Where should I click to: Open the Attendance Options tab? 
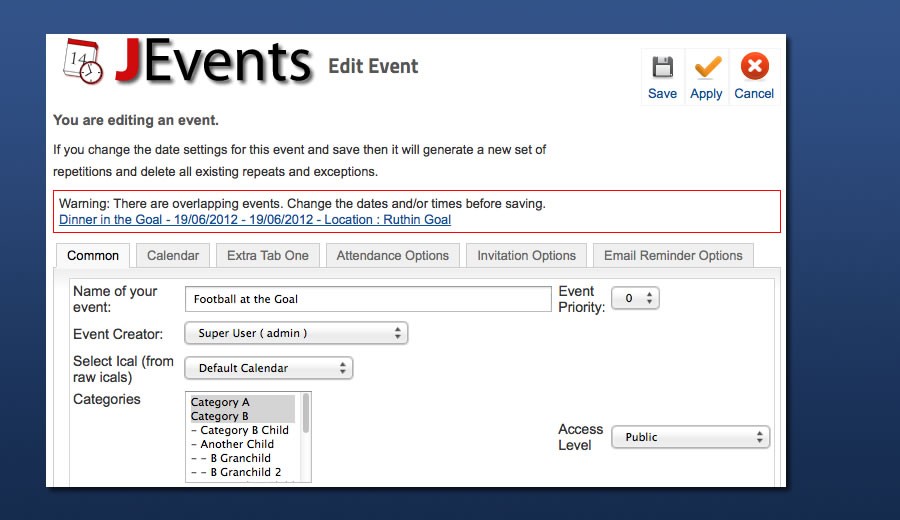tap(392, 256)
